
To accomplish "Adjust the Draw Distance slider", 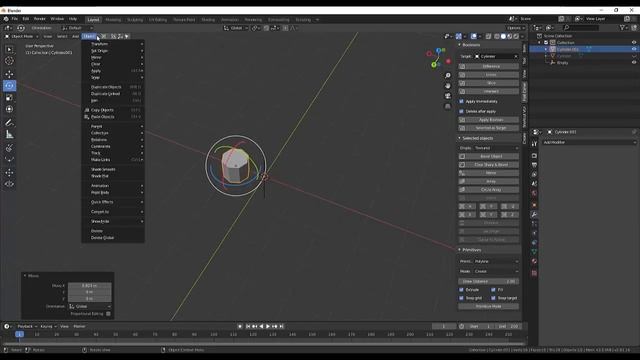I will coord(489,281).
